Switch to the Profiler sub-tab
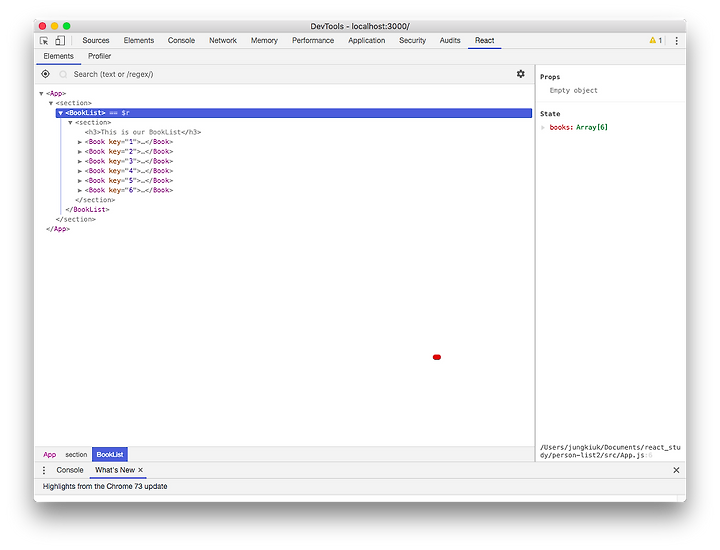Viewport: 720px width, 550px height. [x=100, y=56]
